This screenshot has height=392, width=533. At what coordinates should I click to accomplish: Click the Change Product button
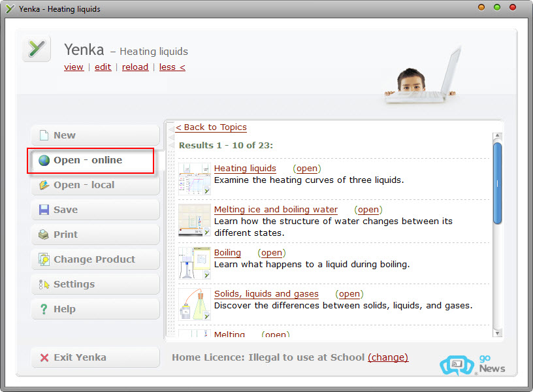click(x=95, y=259)
